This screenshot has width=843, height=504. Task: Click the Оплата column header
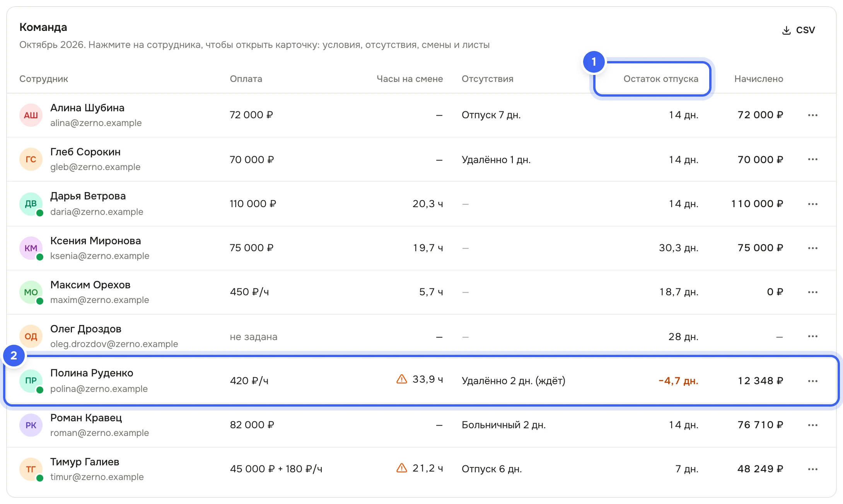(246, 79)
